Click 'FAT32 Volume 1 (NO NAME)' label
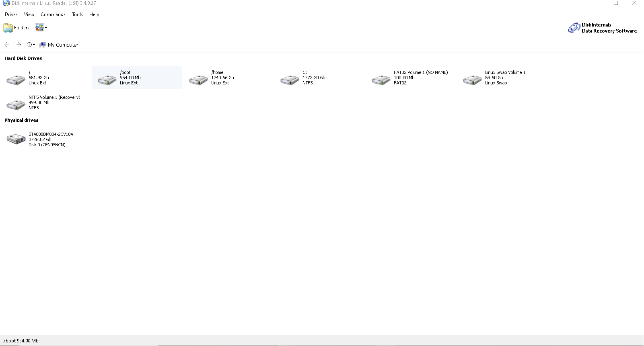The image size is (644, 346). [421, 73]
